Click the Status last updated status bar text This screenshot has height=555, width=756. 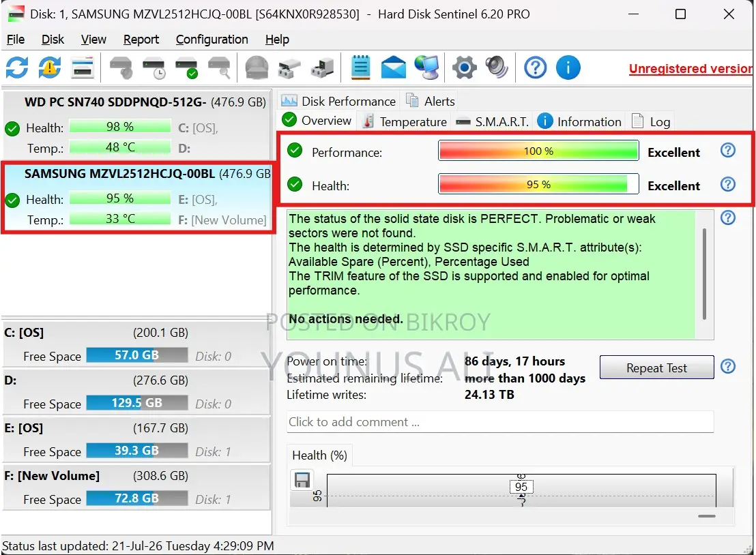point(138,546)
